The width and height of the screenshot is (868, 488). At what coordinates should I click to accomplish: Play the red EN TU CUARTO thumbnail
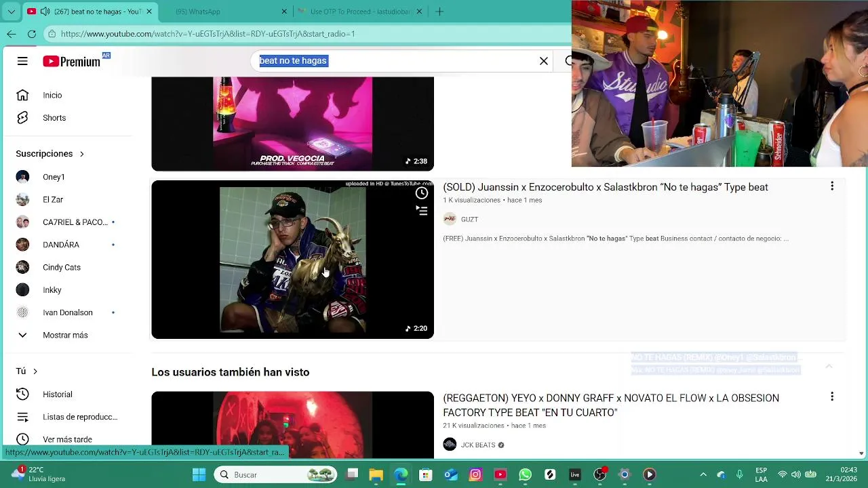pyautogui.click(x=292, y=425)
